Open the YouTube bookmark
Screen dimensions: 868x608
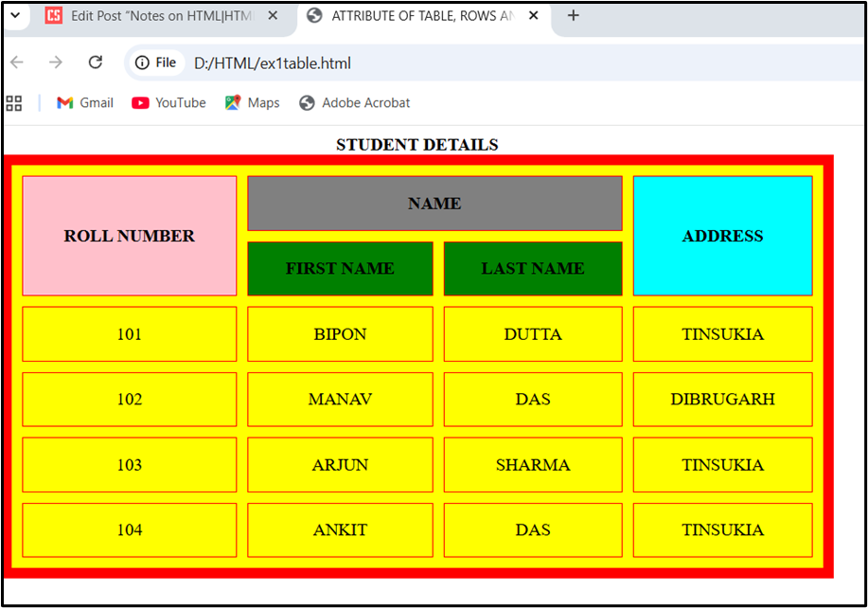pyautogui.click(x=168, y=103)
